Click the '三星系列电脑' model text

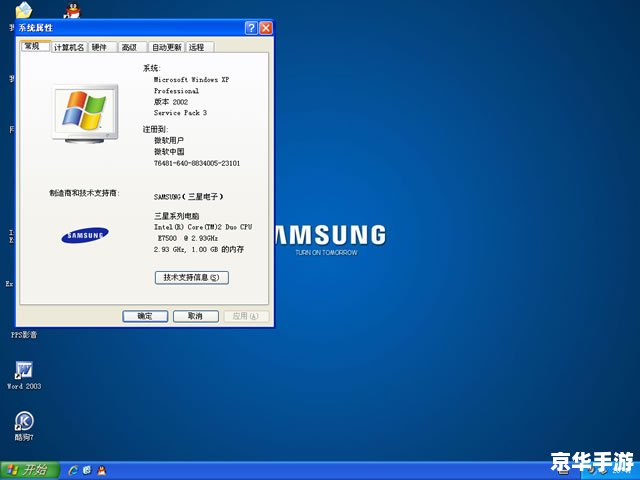(x=176, y=216)
